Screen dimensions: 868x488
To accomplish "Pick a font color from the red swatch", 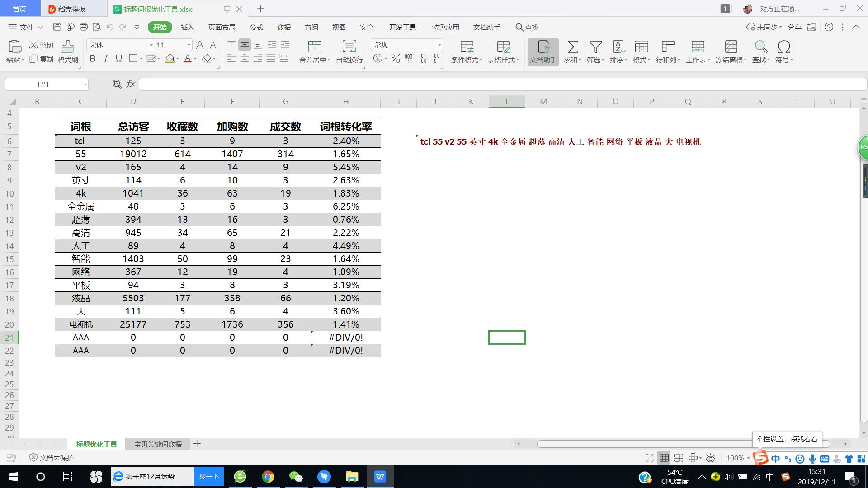I will (x=188, y=59).
